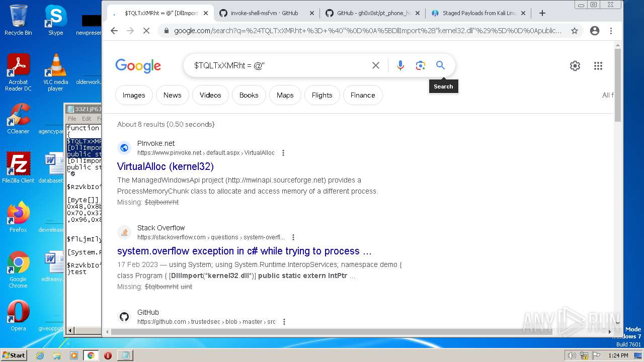Open the editeasy Word document icon
The width and height of the screenshot is (644, 362).
(x=52, y=266)
